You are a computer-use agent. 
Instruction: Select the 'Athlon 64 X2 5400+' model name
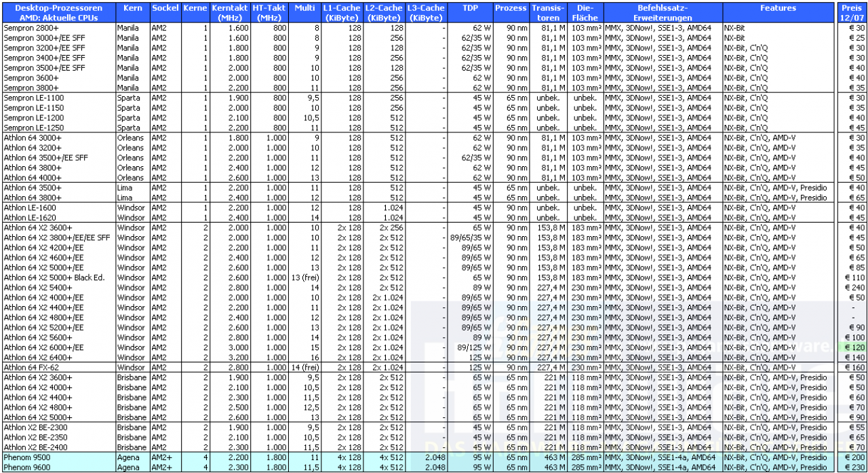coord(38,288)
